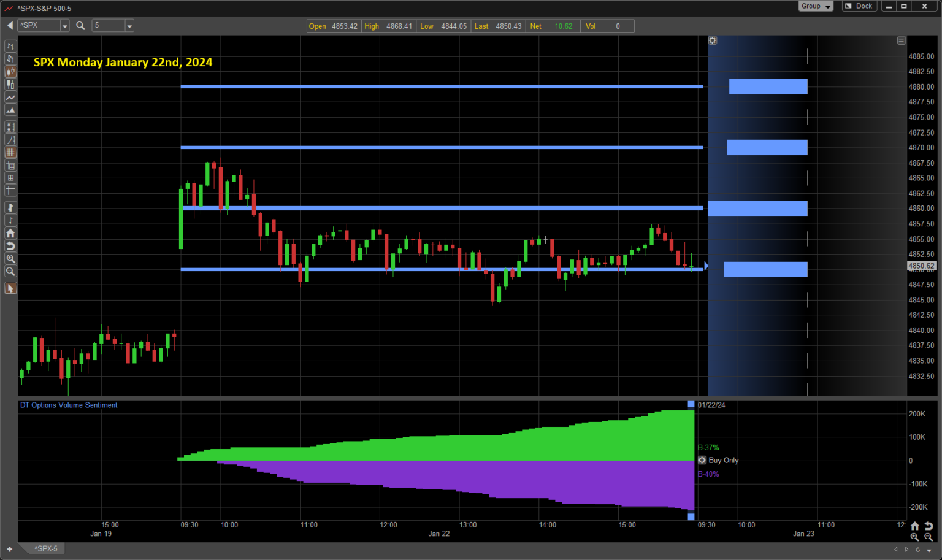The width and height of the screenshot is (942, 560).
Task: Click the left toolbar zoom in magnifier
Action: tap(10, 259)
